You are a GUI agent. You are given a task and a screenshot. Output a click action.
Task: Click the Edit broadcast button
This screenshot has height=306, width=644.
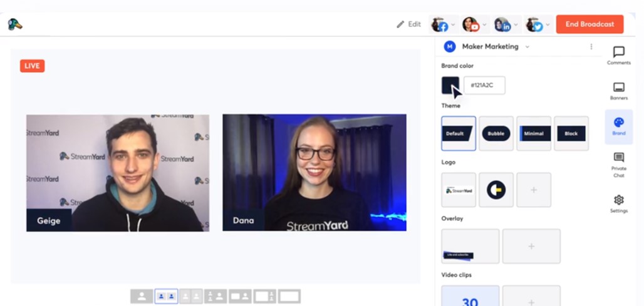pyautogui.click(x=408, y=24)
